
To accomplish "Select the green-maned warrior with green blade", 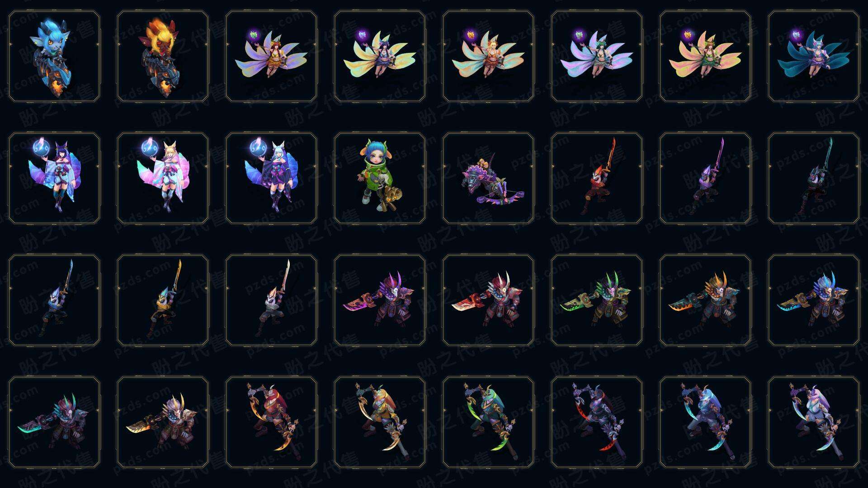I will point(597,300).
